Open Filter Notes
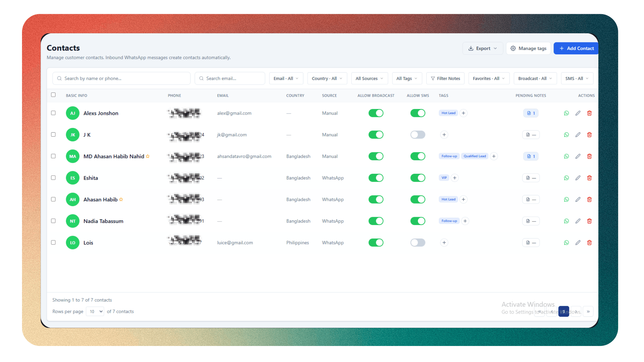Image resolution: width=644 pixels, height=362 pixels. click(x=445, y=79)
